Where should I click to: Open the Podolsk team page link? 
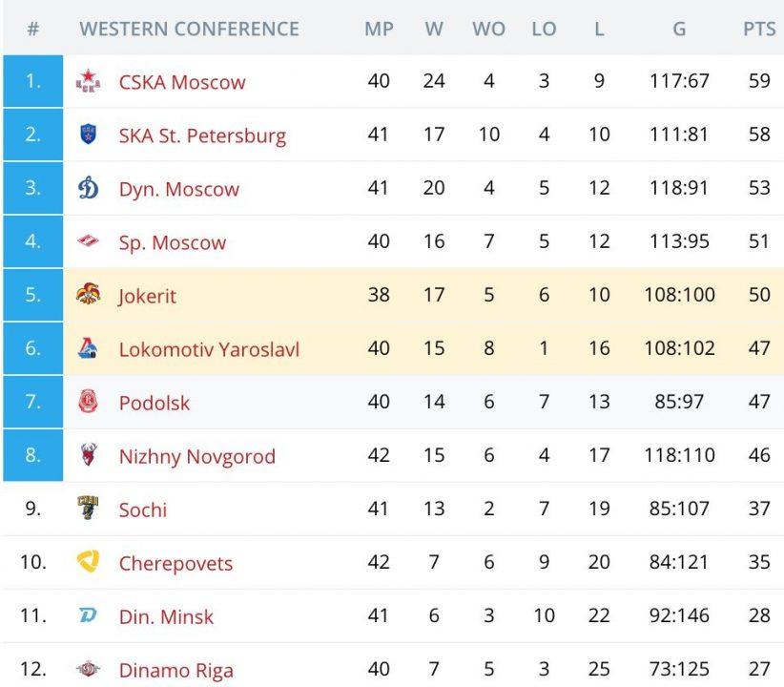tap(155, 403)
